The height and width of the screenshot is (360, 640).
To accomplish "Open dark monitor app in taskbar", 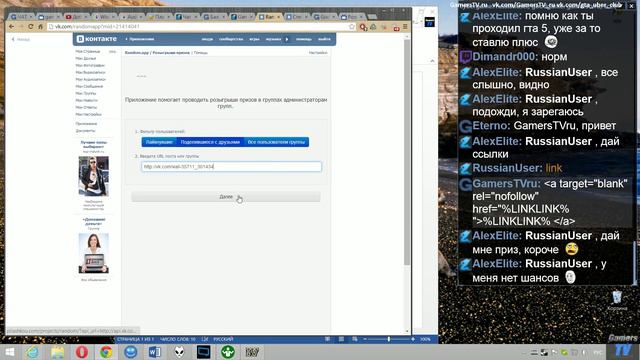I will tap(203, 352).
